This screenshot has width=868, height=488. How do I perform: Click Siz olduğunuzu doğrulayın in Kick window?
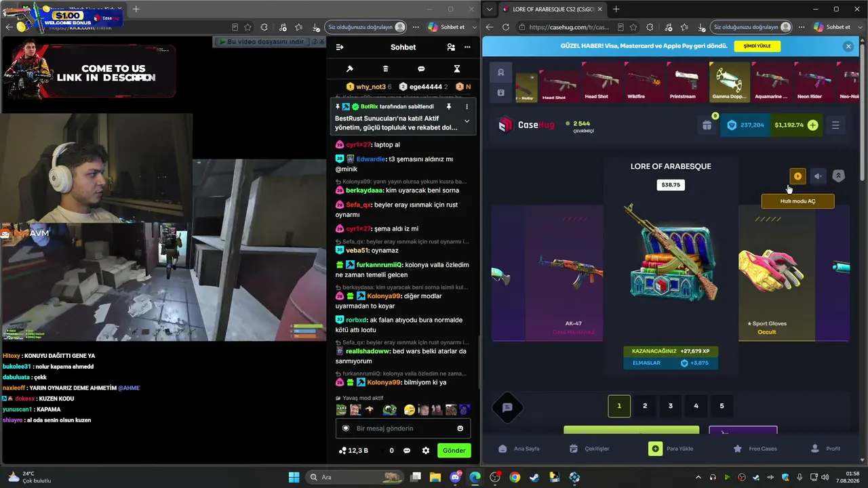367,27
